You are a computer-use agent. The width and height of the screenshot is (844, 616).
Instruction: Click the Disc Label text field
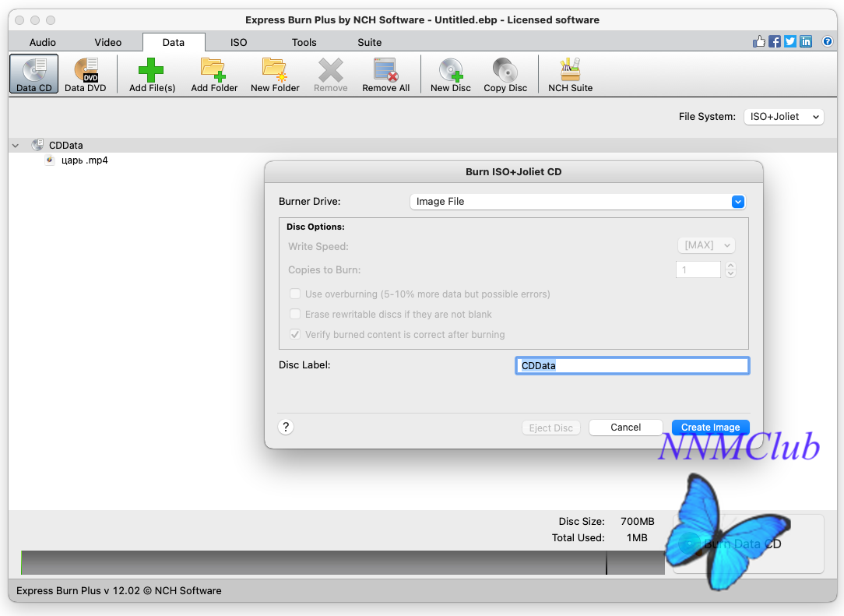coord(632,365)
